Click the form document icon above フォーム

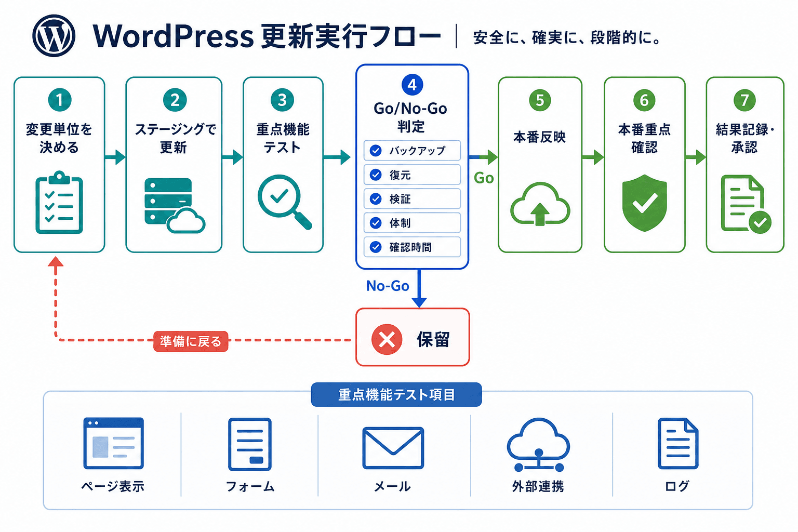click(x=250, y=444)
